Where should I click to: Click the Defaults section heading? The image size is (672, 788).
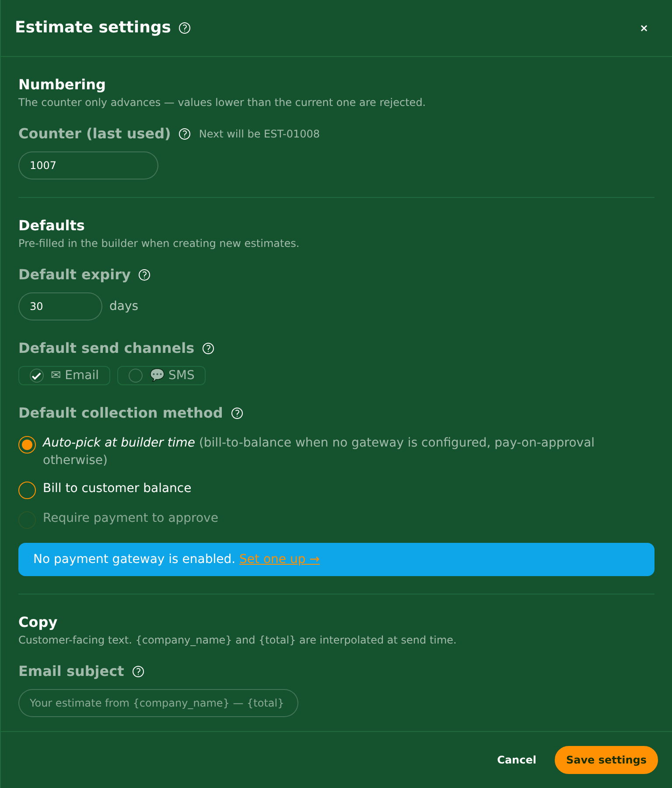[x=52, y=225]
